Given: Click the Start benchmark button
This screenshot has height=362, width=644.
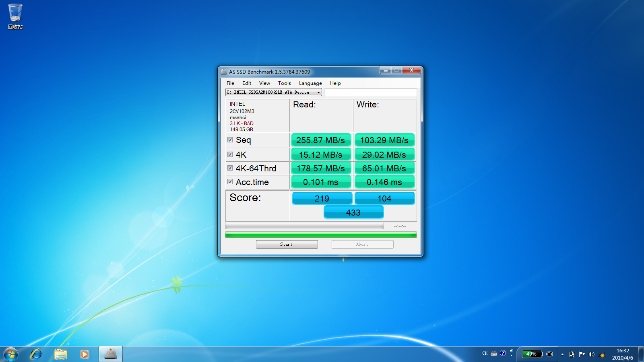Looking at the screenshot, I should 287,244.
